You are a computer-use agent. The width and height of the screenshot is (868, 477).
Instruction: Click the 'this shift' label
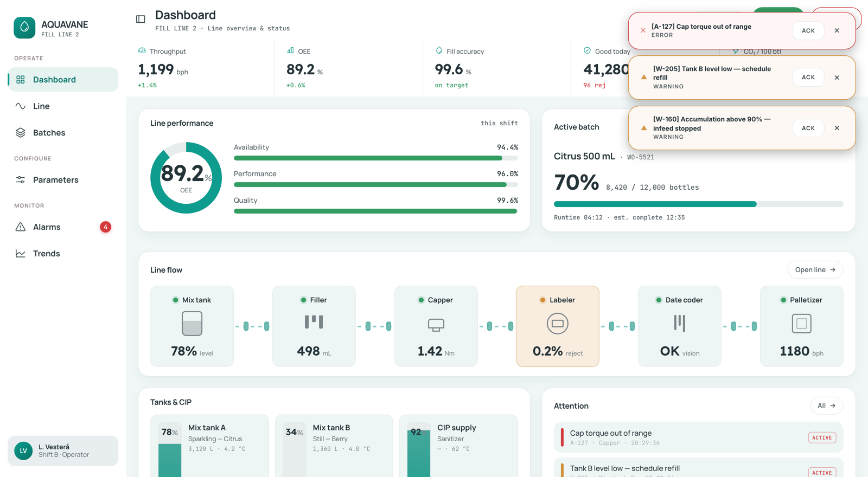pyautogui.click(x=499, y=123)
